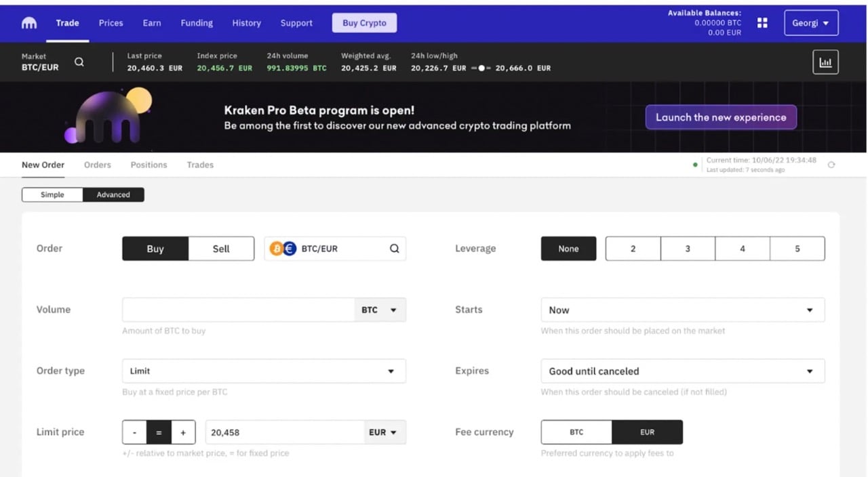Click the Kraken logo icon
Image resolution: width=868 pixels, height=477 pixels.
coord(29,23)
